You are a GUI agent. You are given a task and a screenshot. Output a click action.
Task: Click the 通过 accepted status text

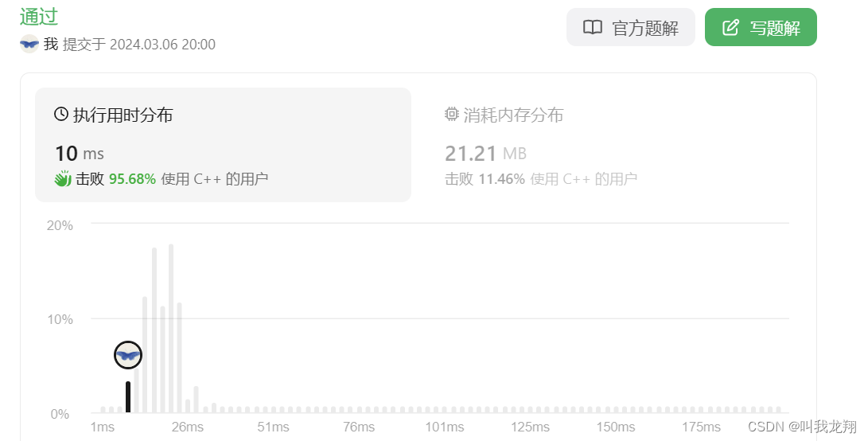tap(39, 17)
